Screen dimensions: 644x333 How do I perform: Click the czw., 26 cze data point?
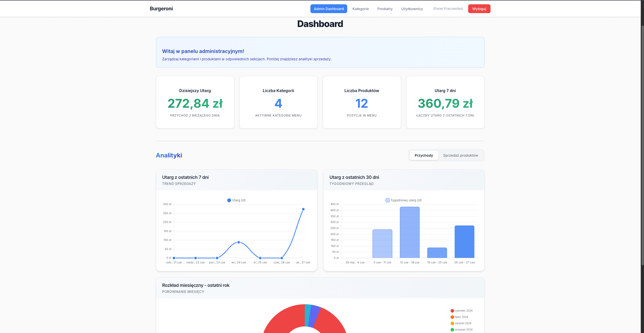click(282, 258)
